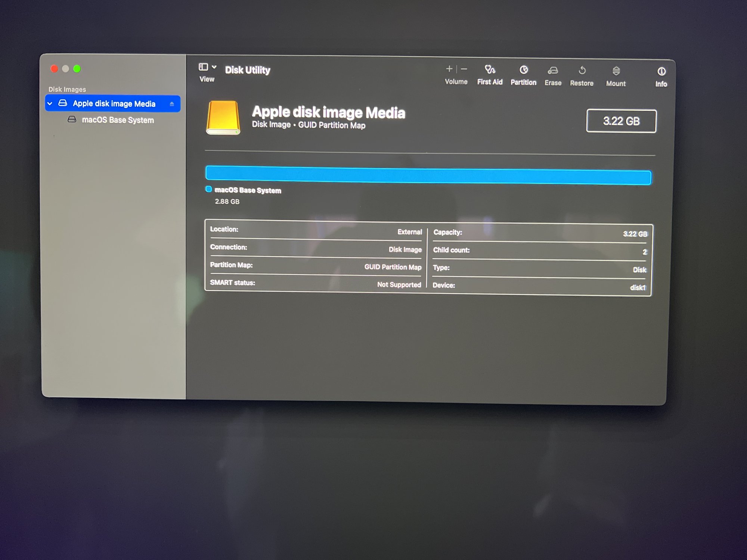Screen dimensions: 747x560
Task: Click the yellow disk drive thumbnail
Action: click(223, 118)
